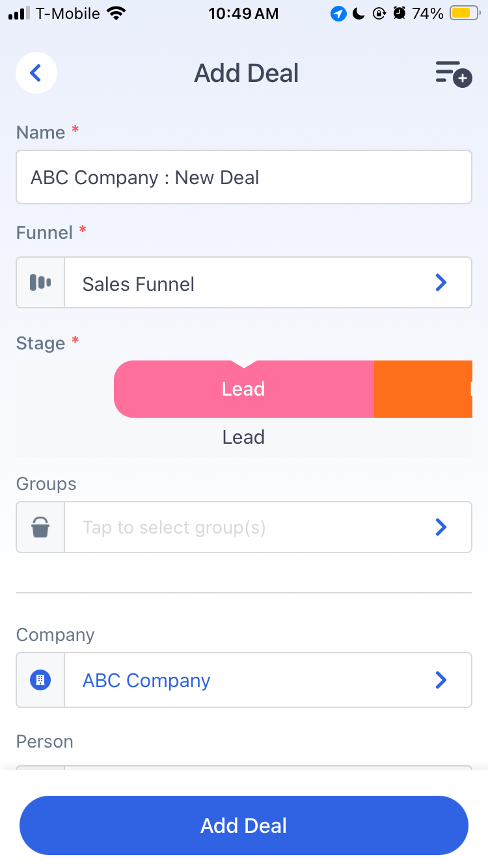The image size is (488, 868).
Task: Submit with the Add Deal button
Action: pyautogui.click(x=244, y=825)
